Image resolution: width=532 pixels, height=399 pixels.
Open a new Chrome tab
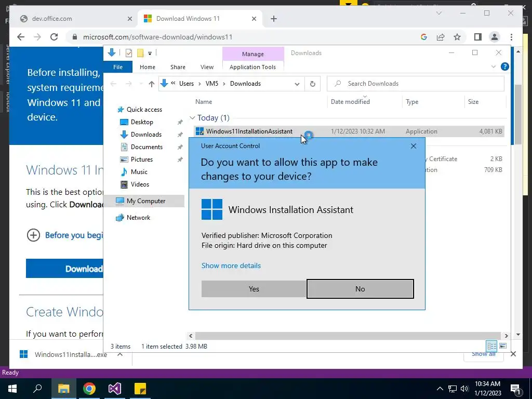click(x=274, y=19)
